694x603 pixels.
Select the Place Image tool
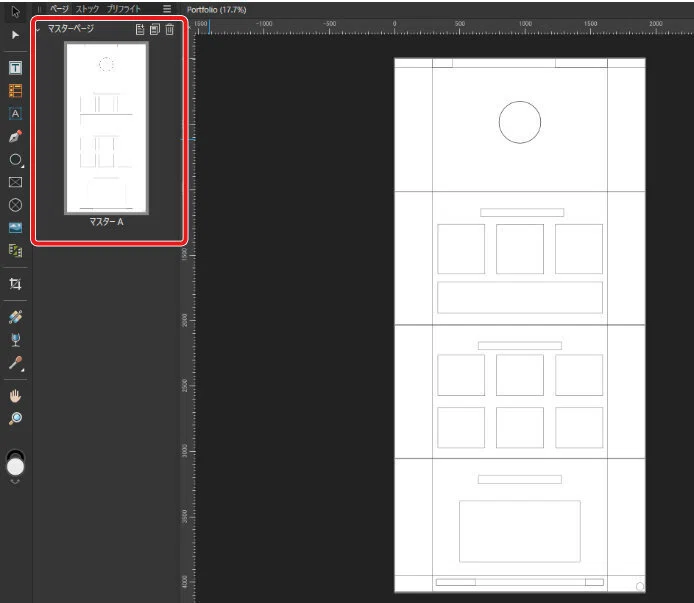tap(15, 228)
